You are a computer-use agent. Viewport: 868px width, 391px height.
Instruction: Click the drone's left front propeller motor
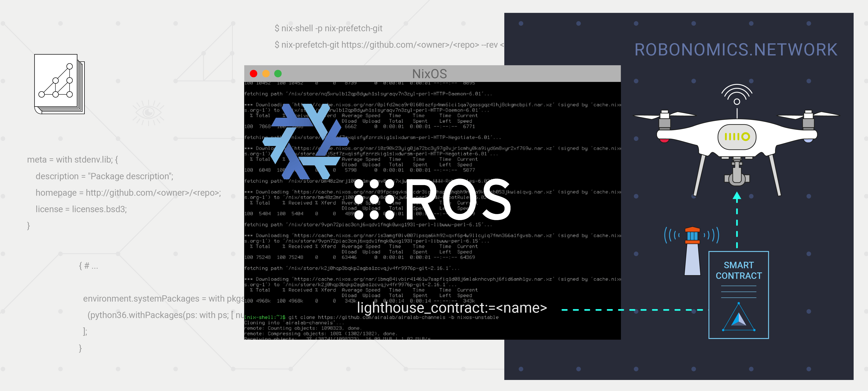(x=664, y=120)
